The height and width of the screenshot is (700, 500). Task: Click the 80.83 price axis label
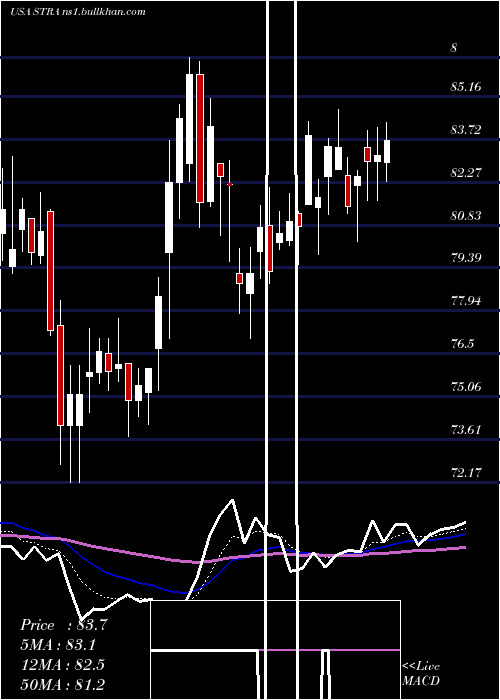(466, 216)
